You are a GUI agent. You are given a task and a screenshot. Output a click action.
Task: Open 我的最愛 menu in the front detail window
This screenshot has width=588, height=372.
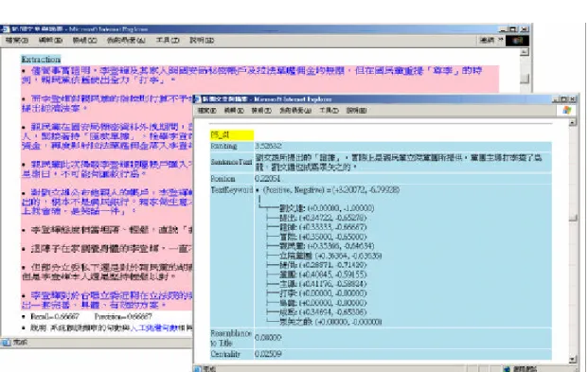coord(295,110)
